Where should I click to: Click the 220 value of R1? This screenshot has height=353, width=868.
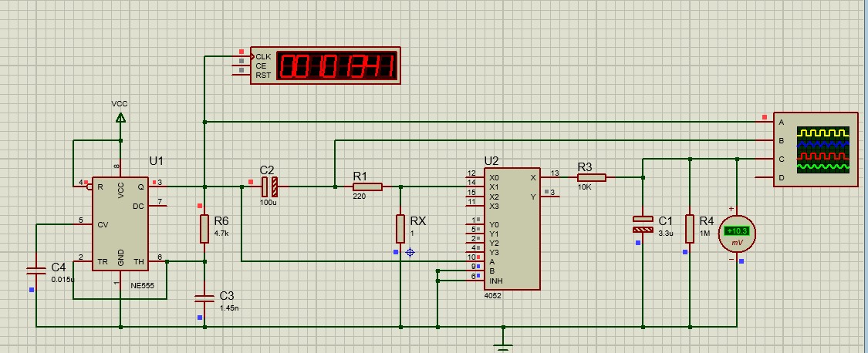pos(360,197)
